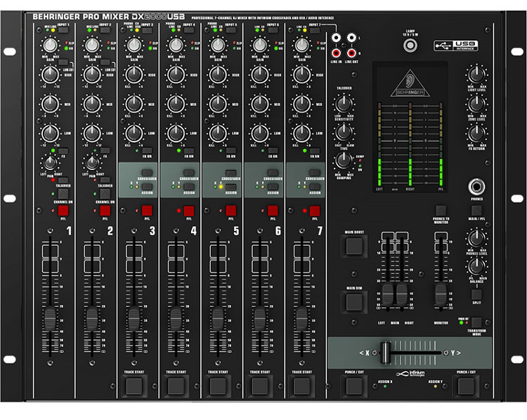This screenshot has width=527, height=420.
Task: Toggle the INPUT 1 mic/line selector button
Action: click(63, 30)
